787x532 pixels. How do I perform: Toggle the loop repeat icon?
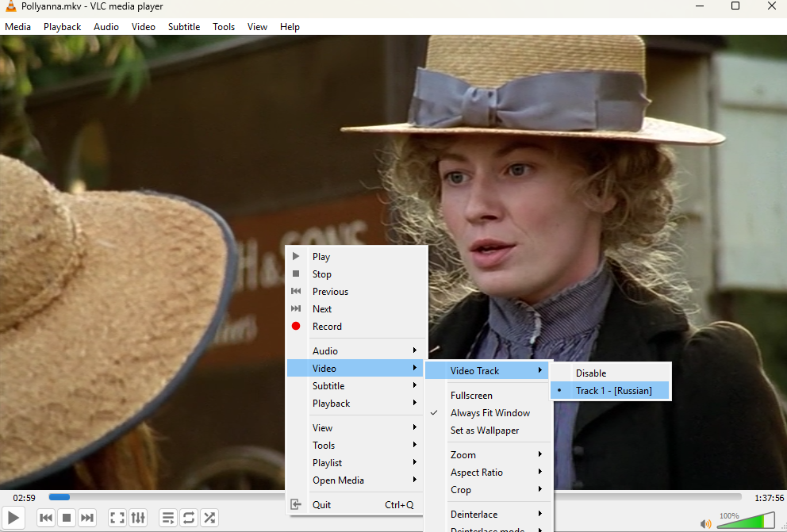click(189, 518)
